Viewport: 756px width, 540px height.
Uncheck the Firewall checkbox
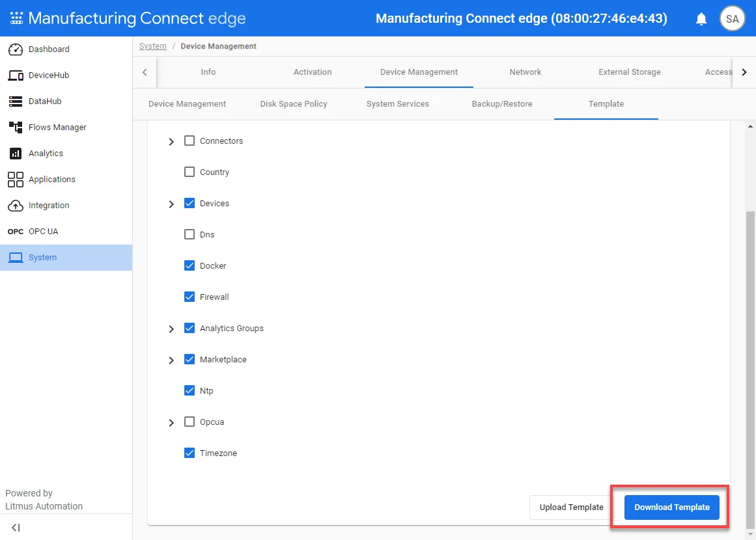(x=189, y=297)
